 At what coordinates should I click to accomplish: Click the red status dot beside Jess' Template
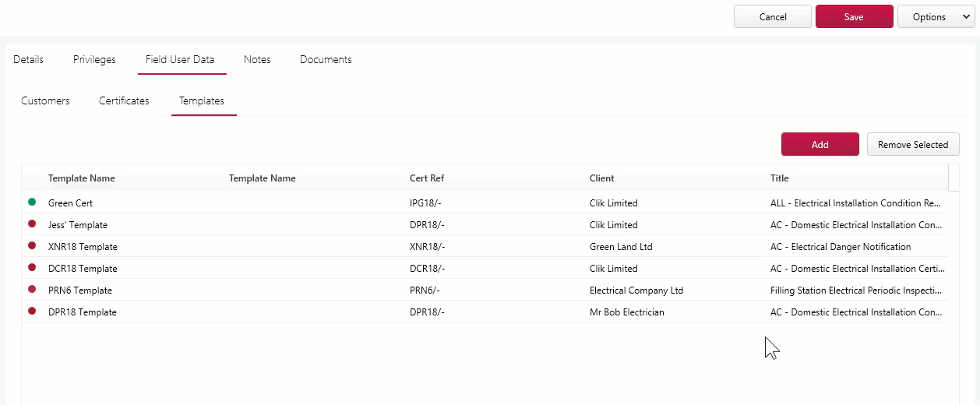pos(32,224)
